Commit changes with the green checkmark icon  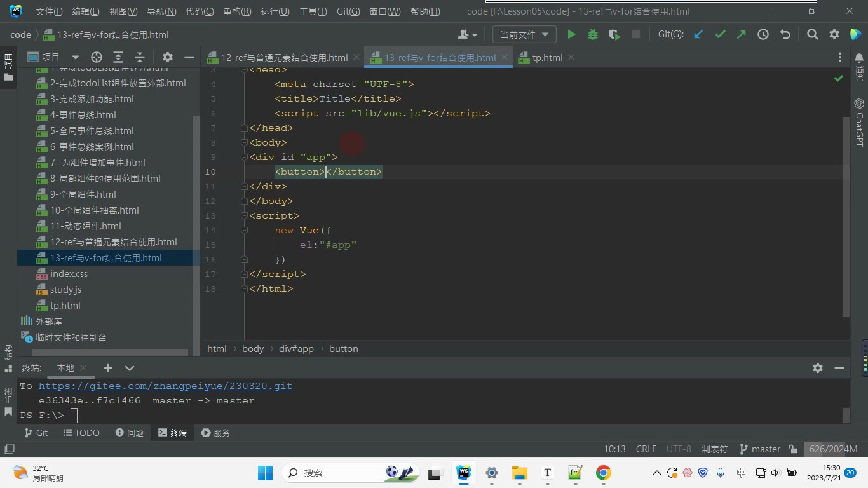(720, 35)
